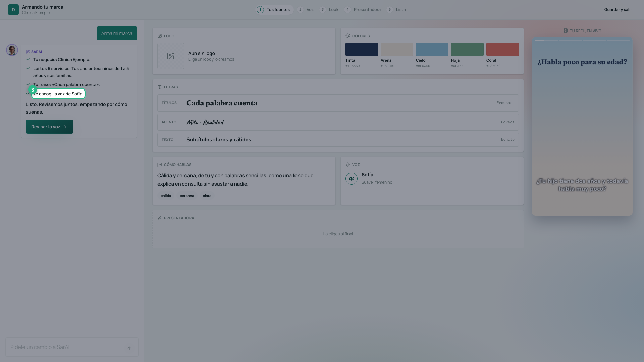Click the clara tone tag
The height and width of the screenshot is (362, 644).
pos(207,196)
